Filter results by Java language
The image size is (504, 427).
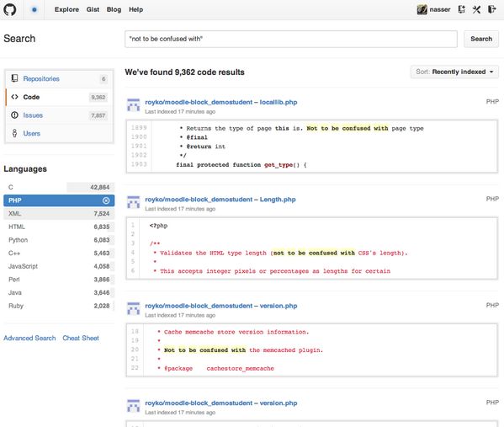click(x=59, y=293)
